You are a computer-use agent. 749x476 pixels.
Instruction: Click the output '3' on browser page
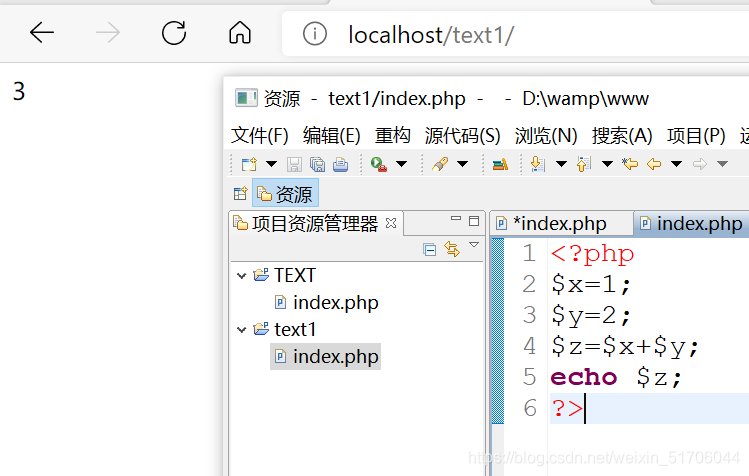(x=19, y=91)
